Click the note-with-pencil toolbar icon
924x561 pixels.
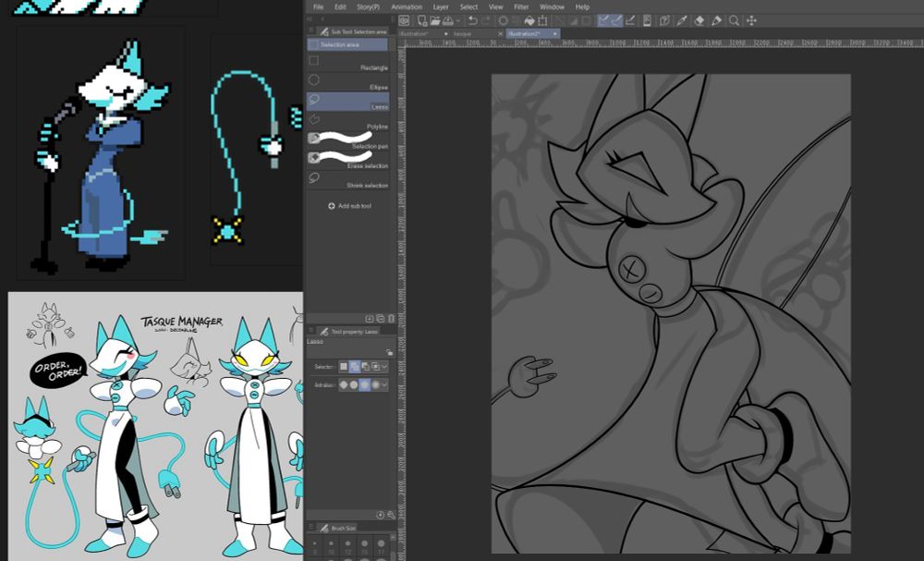click(x=664, y=20)
